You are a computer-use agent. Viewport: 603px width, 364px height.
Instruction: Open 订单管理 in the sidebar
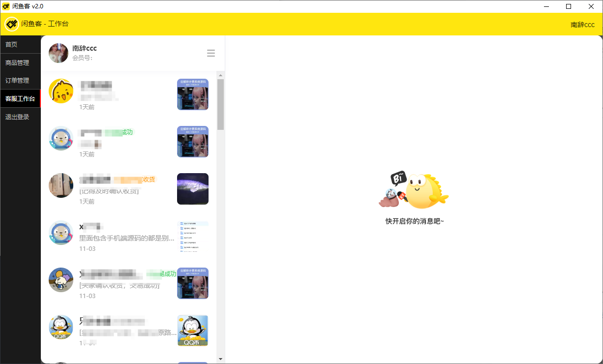click(17, 81)
